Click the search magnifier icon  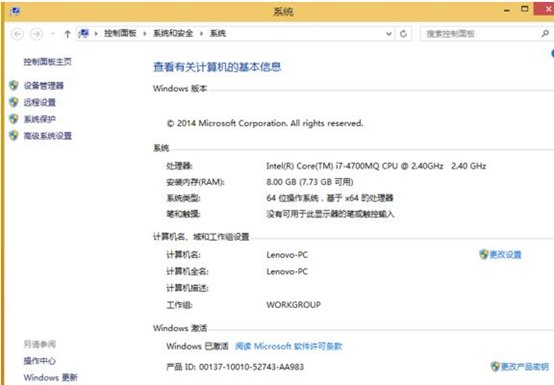(545, 34)
